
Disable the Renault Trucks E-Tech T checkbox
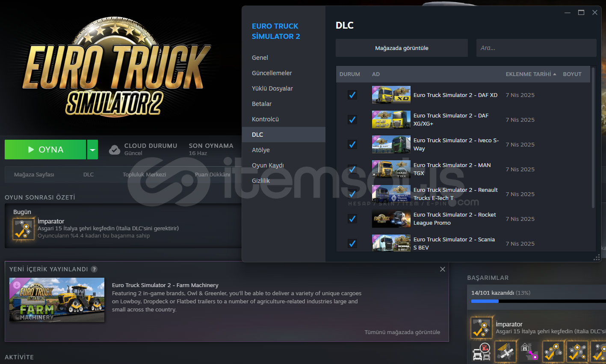[x=352, y=194]
